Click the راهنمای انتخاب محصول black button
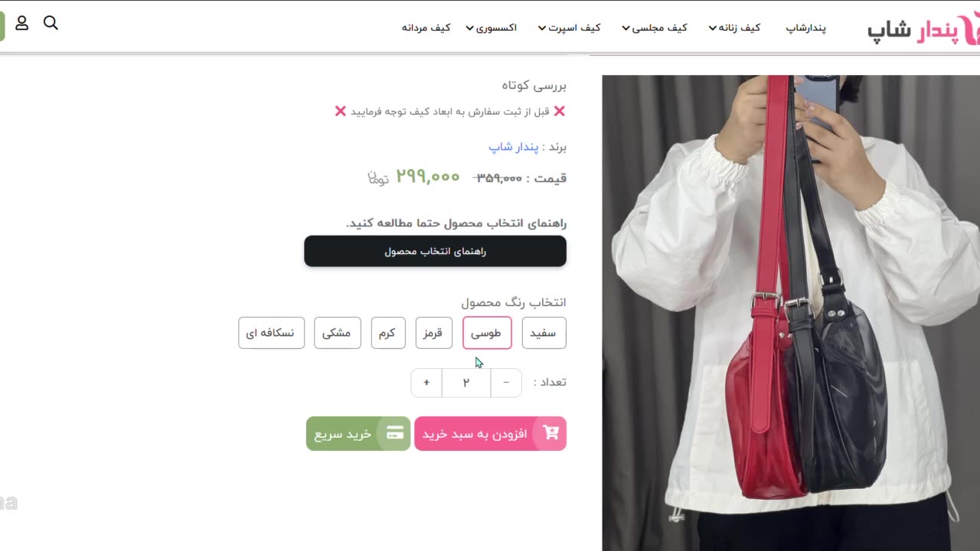 click(x=435, y=251)
